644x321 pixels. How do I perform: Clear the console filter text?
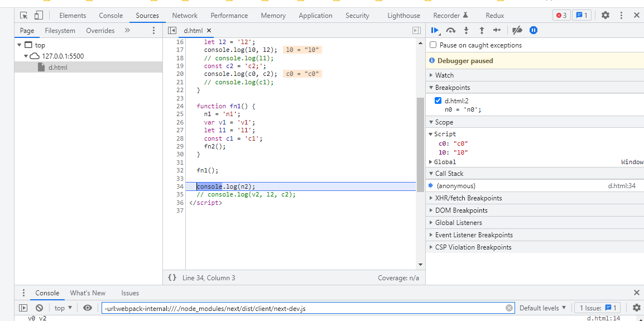coord(509,308)
